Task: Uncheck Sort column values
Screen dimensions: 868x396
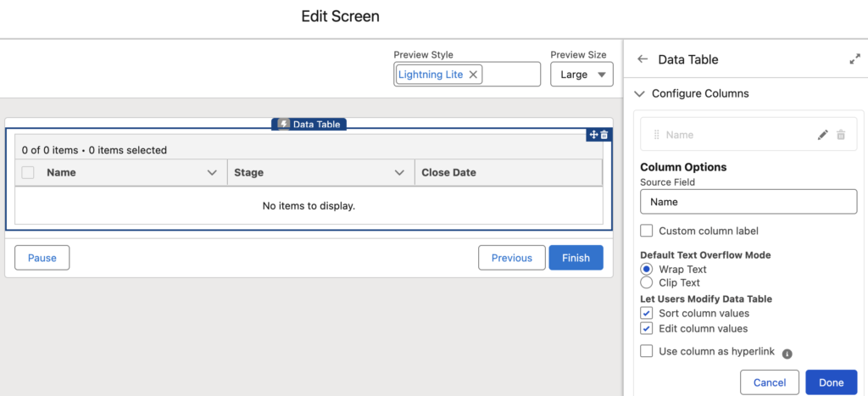Action: [646, 313]
